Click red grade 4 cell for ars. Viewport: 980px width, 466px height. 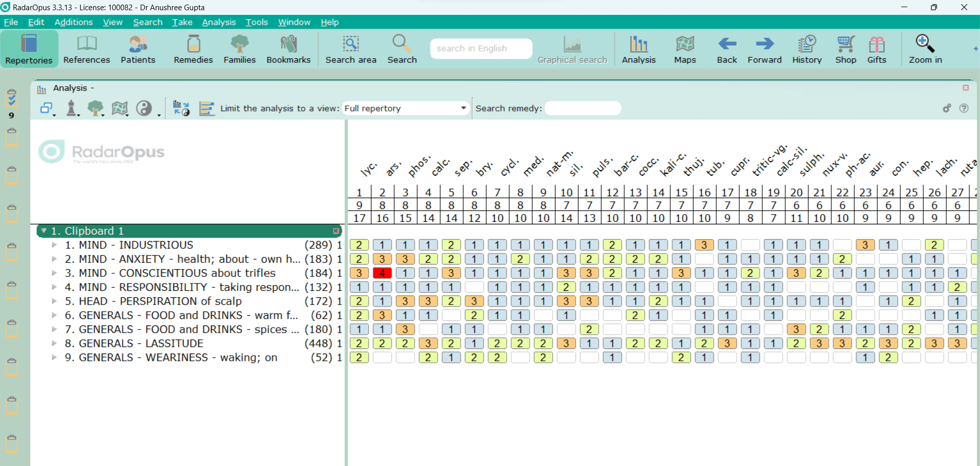(x=382, y=273)
